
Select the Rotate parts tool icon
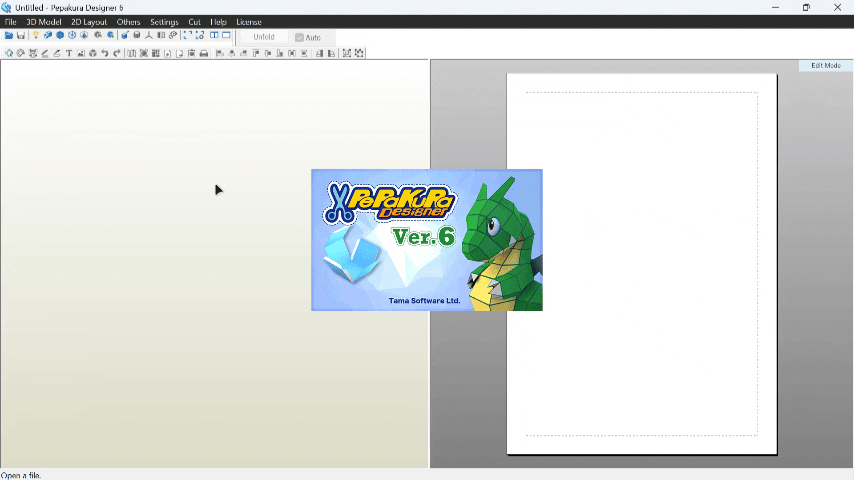(21, 53)
